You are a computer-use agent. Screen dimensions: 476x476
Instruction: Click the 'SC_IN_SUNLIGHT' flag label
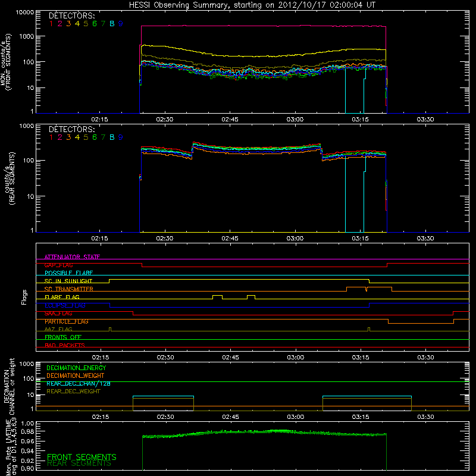pos(68,281)
